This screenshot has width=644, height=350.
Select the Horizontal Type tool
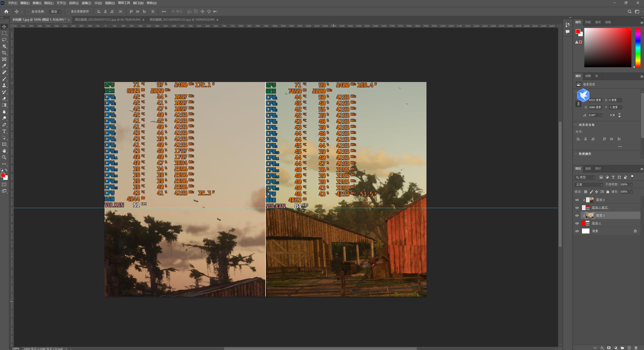4,131
